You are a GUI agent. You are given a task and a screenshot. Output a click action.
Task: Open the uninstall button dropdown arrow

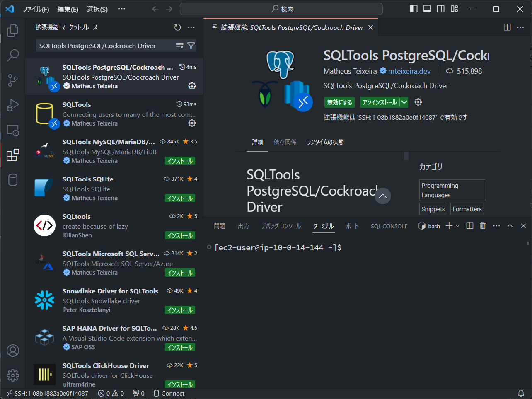(x=404, y=102)
